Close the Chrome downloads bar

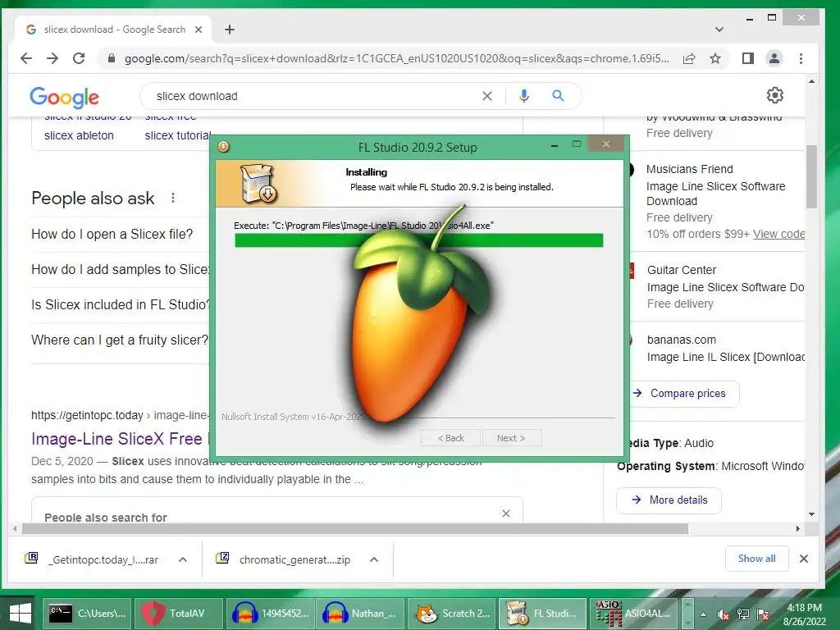point(804,559)
